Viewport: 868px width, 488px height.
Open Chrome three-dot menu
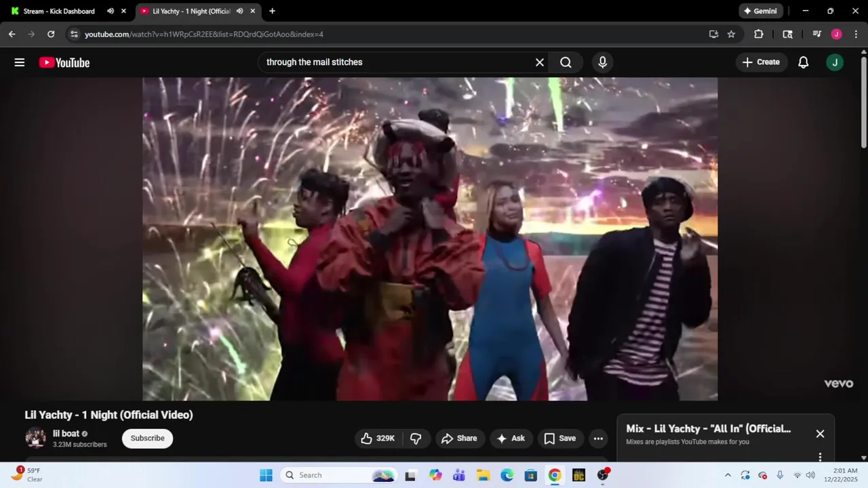click(x=856, y=34)
